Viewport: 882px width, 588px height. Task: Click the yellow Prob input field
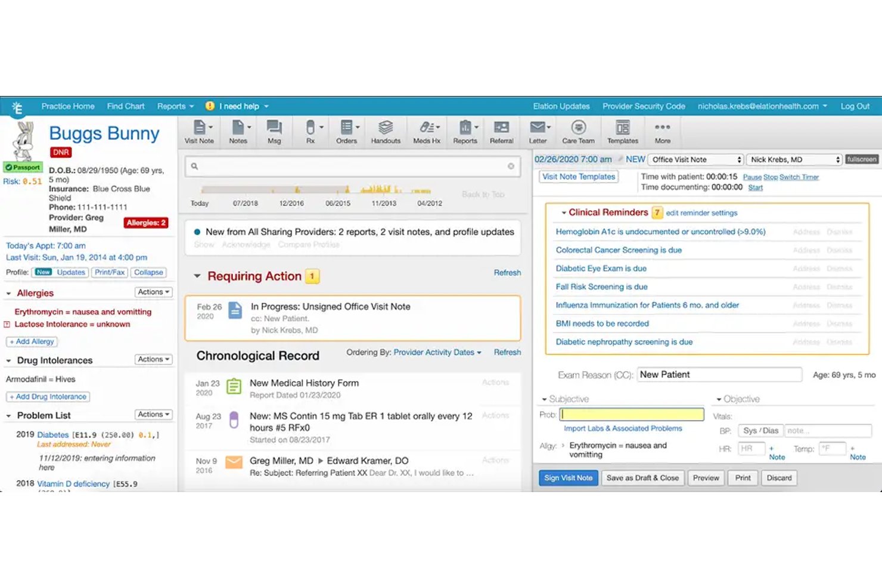632,414
